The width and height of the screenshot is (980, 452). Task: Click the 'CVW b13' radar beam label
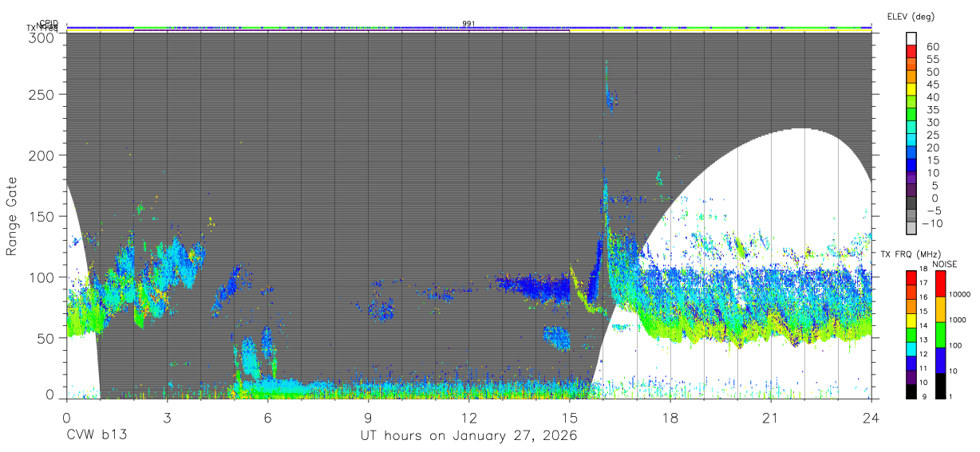[x=97, y=436]
